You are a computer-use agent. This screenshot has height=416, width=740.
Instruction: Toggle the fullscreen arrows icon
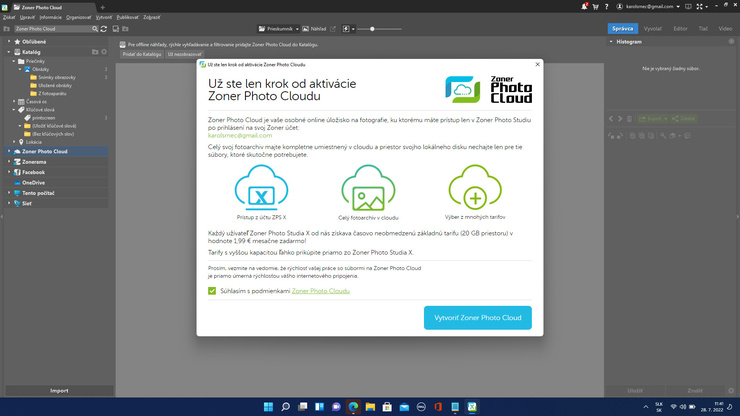click(x=699, y=7)
